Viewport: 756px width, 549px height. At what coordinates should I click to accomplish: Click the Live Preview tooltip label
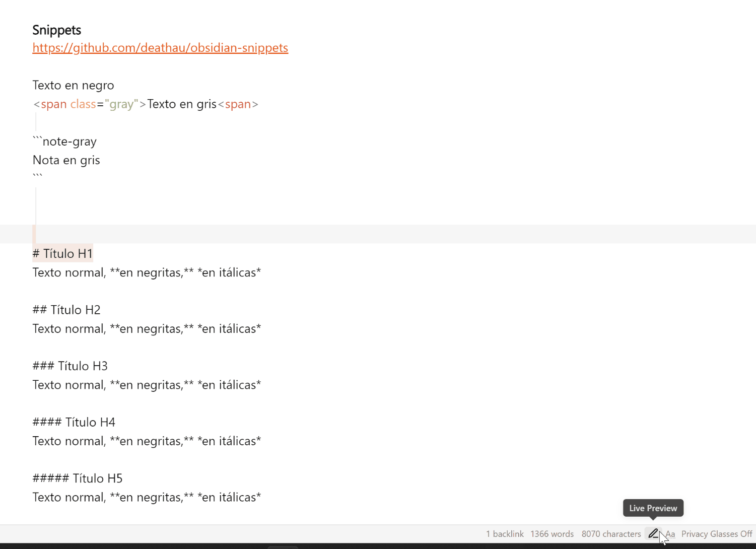653,508
